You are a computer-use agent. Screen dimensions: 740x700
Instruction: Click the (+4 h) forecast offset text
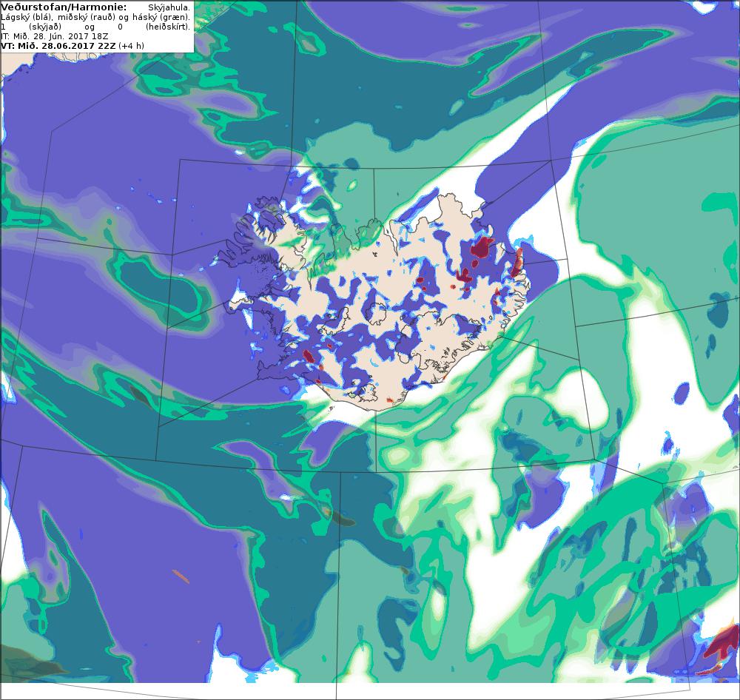coord(131,46)
